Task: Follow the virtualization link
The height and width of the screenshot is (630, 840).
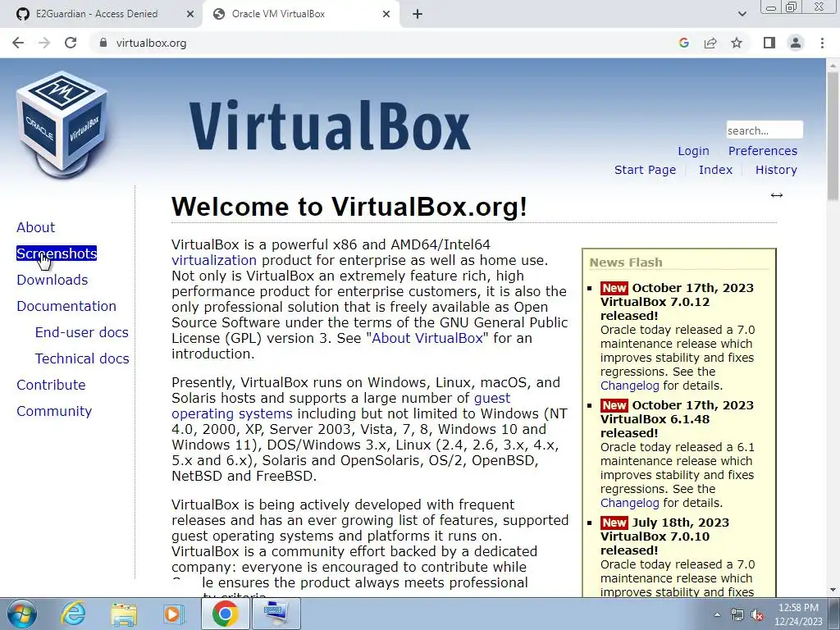Action: click(214, 260)
